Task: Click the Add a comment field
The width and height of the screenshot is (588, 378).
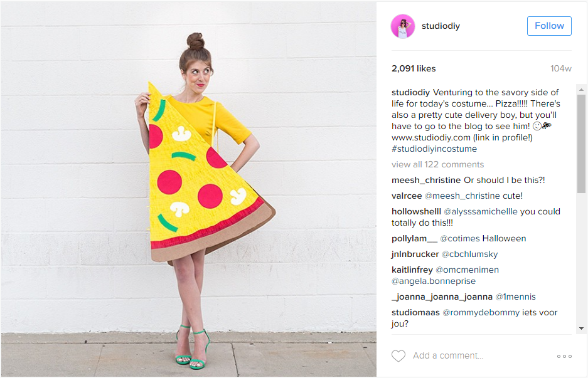Action: [448, 355]
